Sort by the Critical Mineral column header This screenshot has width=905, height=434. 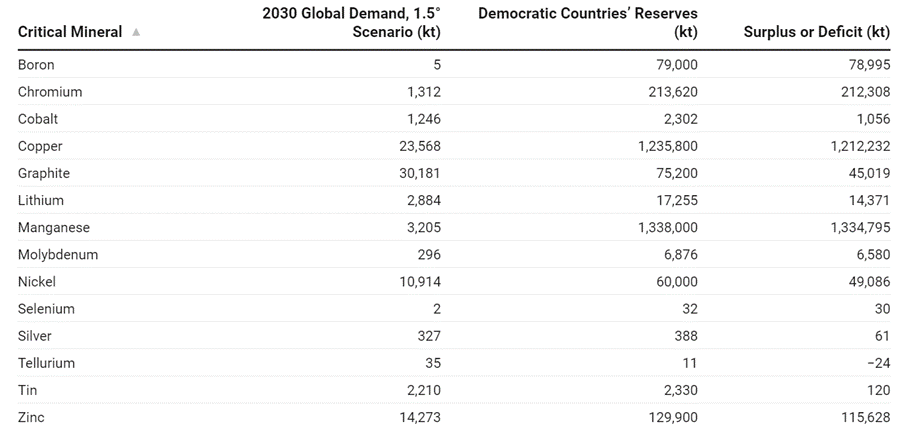pos(70,32)
